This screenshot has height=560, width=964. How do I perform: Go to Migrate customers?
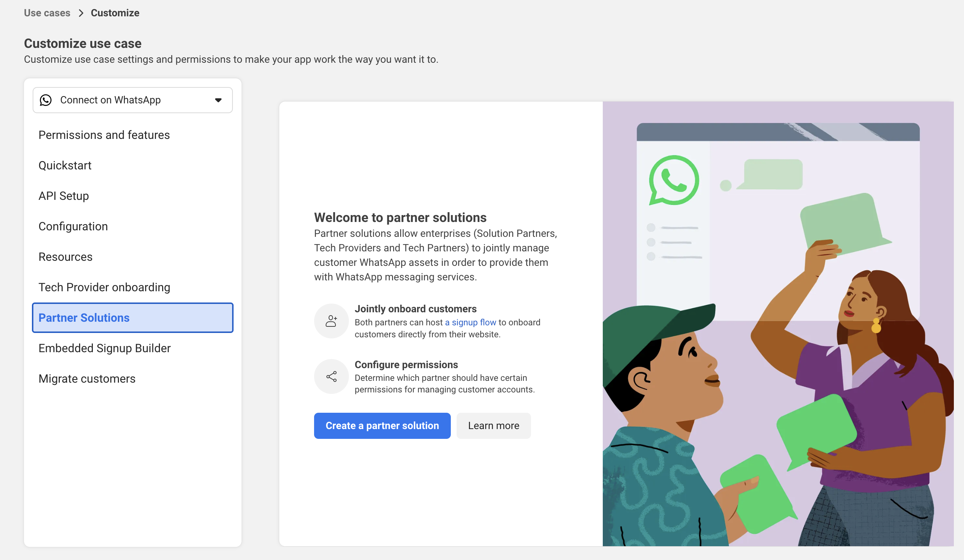coord(87,379)
